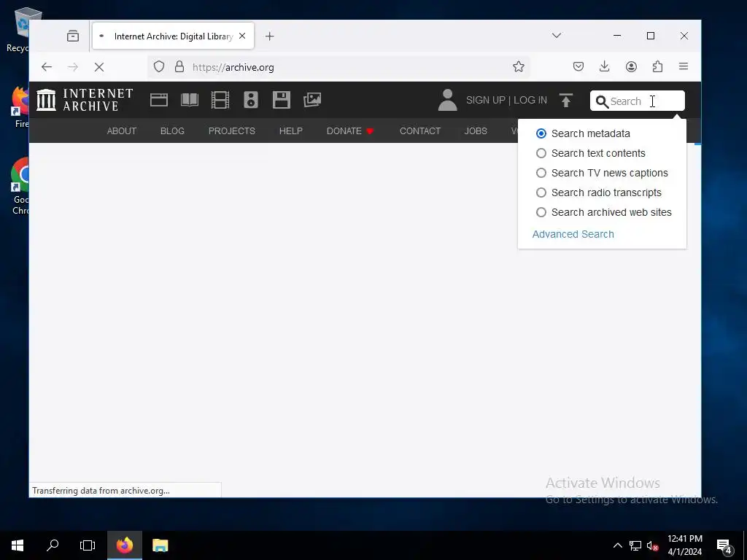Open the Software floppy disk icon

[x=282, y=100]
